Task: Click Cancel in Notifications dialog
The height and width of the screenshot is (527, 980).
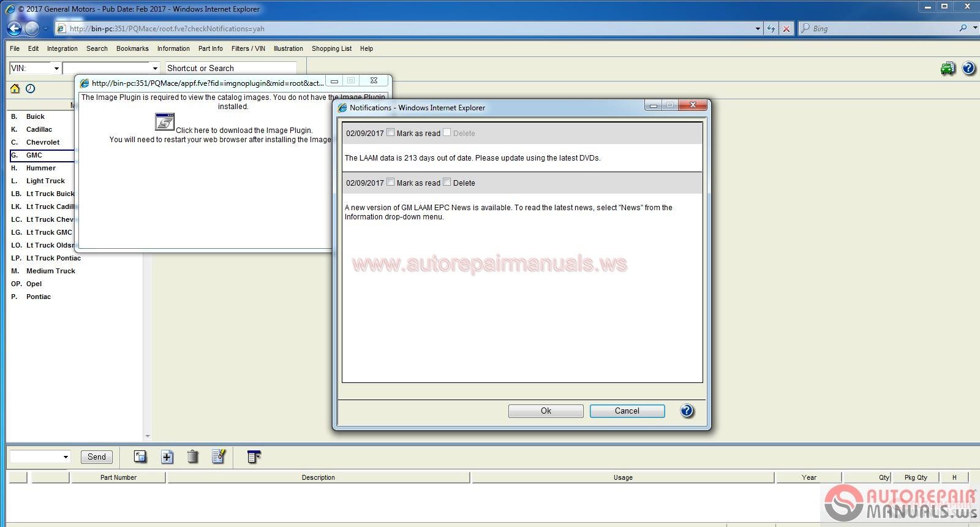Action: (627, 411)
